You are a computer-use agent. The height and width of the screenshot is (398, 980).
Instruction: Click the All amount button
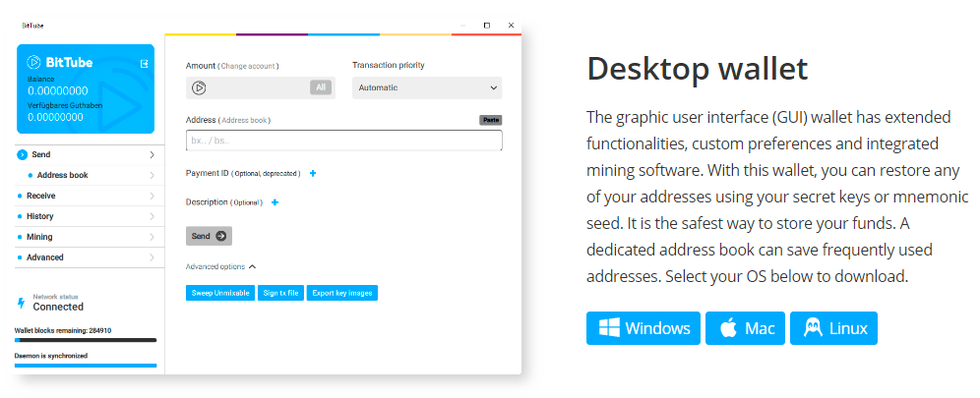(321, 87)
